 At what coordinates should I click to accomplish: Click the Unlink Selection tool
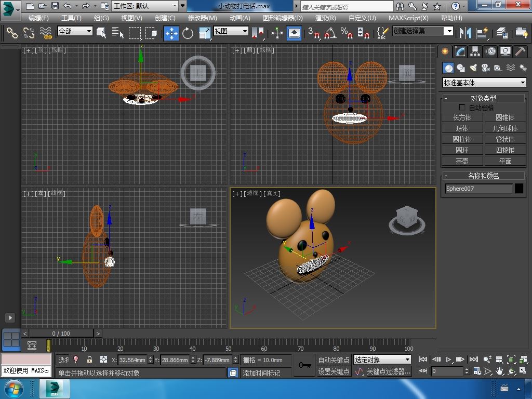pyautogui.click(x=29, y=33)
